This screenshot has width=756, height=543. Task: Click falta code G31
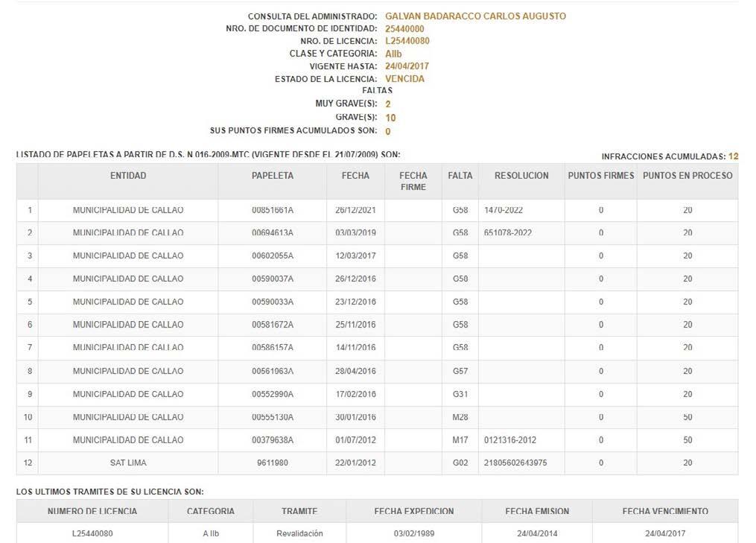460,394
